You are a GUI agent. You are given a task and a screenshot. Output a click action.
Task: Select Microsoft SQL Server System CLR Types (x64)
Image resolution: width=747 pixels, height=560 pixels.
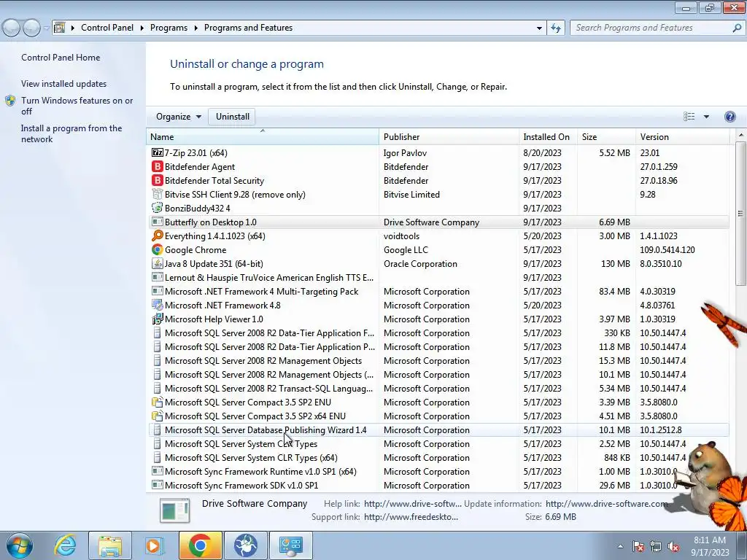(x=438, y=458)
